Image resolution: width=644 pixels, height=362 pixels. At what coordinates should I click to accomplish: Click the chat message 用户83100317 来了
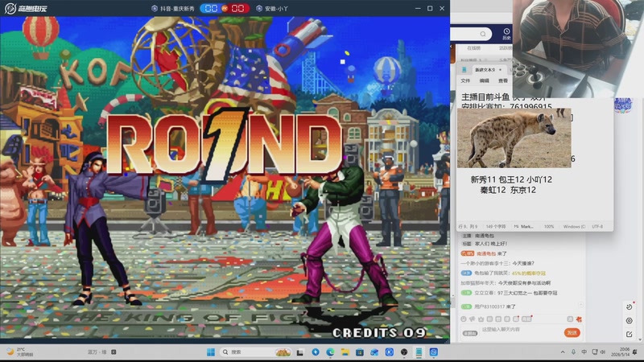coord(495,306)
